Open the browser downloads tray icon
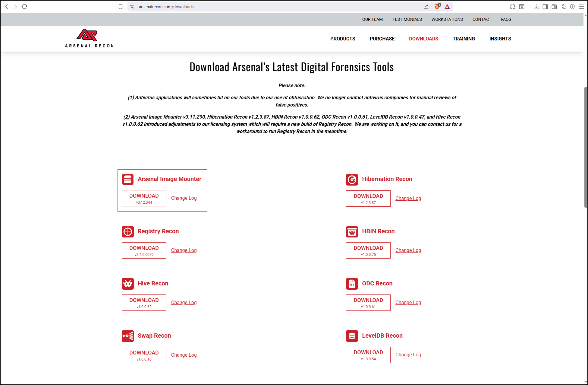Image resolution: width=588 pixels, height=385 pixels. (x=536, y=7)
